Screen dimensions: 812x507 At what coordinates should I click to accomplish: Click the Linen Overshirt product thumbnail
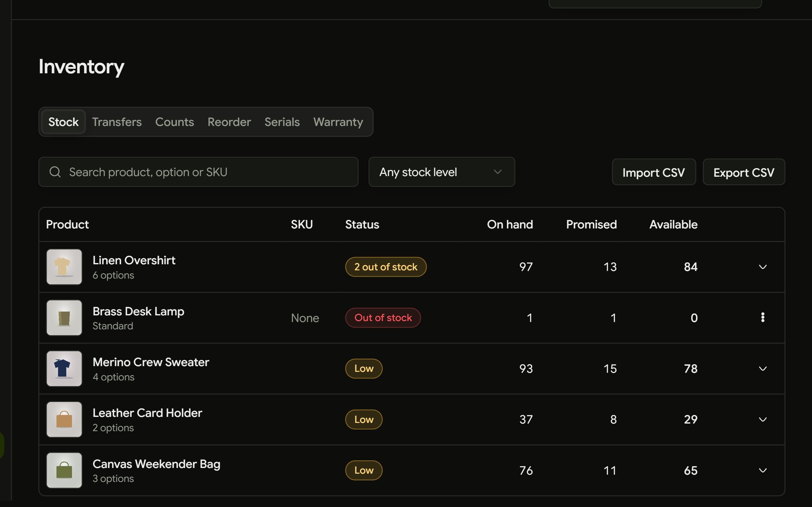64,267
